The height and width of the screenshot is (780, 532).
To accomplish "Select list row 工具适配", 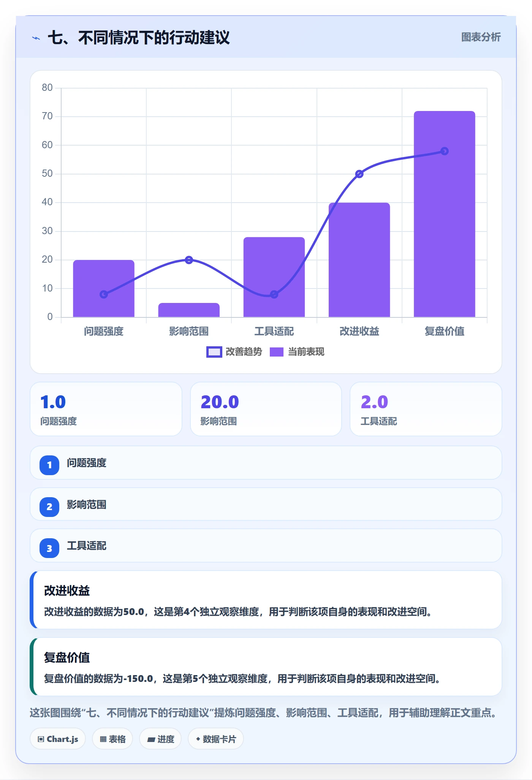I will pos(266,545).
